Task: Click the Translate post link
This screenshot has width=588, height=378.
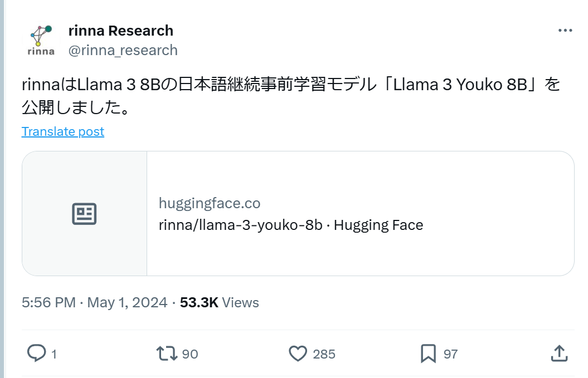Action: [x=62, y=131]
